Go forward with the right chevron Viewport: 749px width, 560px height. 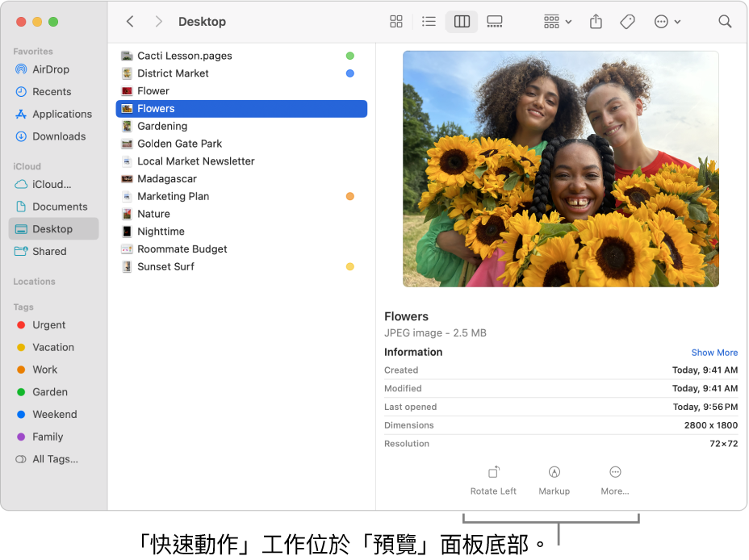[158, 22]
